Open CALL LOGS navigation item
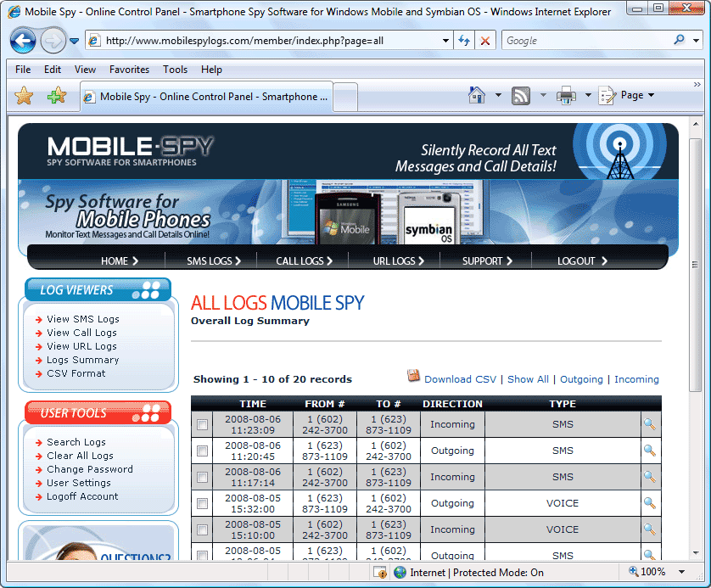This screenshot has width=711, height=588. pos(305,261)
